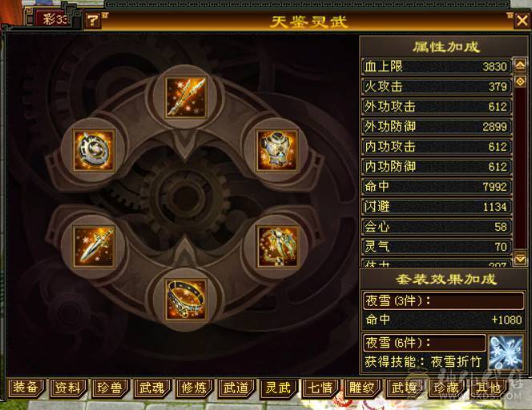
Task: Click the scroll up arrow in attributes list
Action: pyautogui.click(x=521, y=65)
